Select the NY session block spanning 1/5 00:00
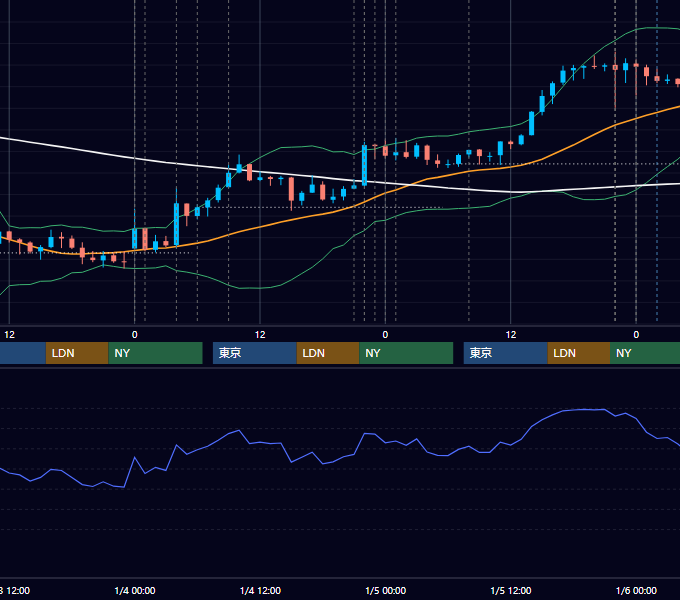Screen dimensions: 680x600 pyautogui.click(x=406, y=353)
